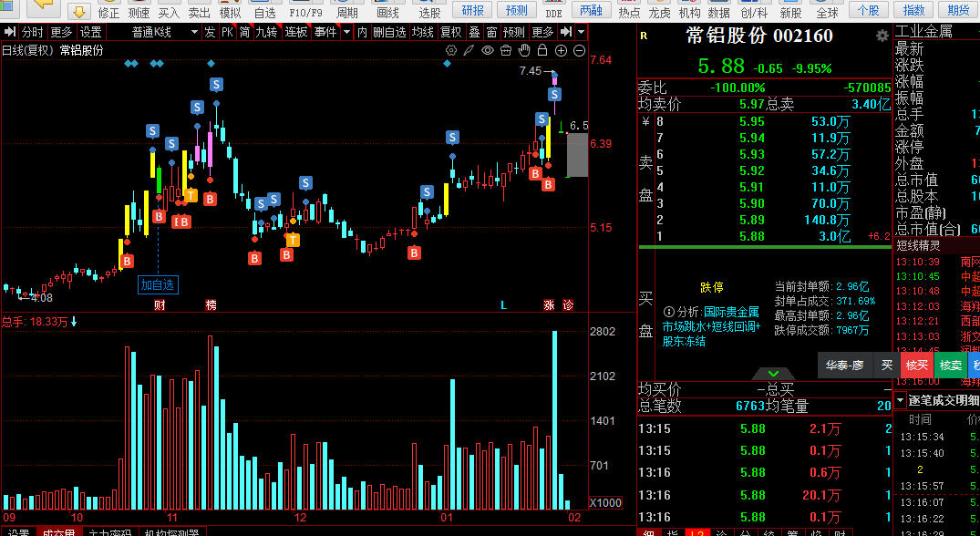This screenshot has width=980, height=536.
Task: Open the toolbox icon above chart
Action: [506, 51]
